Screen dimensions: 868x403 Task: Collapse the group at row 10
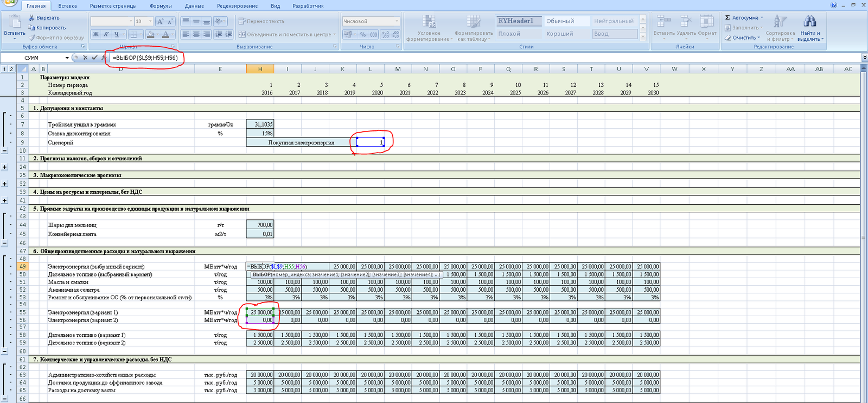pos(5,150)
